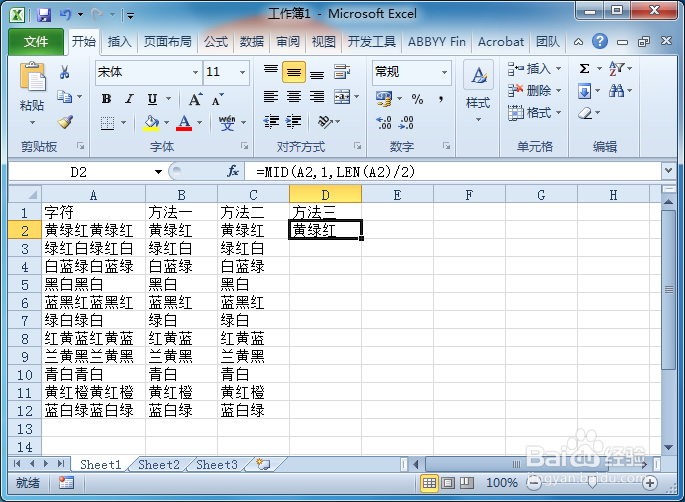This screenshot has height=502, width=685.
Task: Click the Select All corner button
Action: tap(25, 194)
